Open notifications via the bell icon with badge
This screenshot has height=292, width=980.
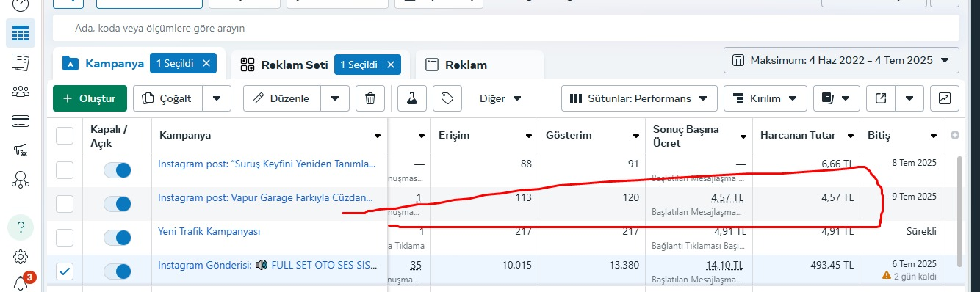(x=21, y=283)
